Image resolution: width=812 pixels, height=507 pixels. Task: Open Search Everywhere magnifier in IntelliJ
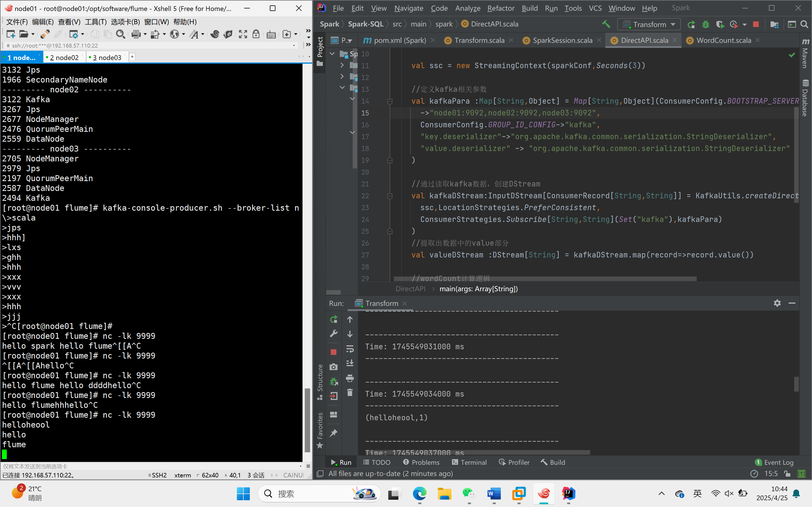[x=804, y=25]
